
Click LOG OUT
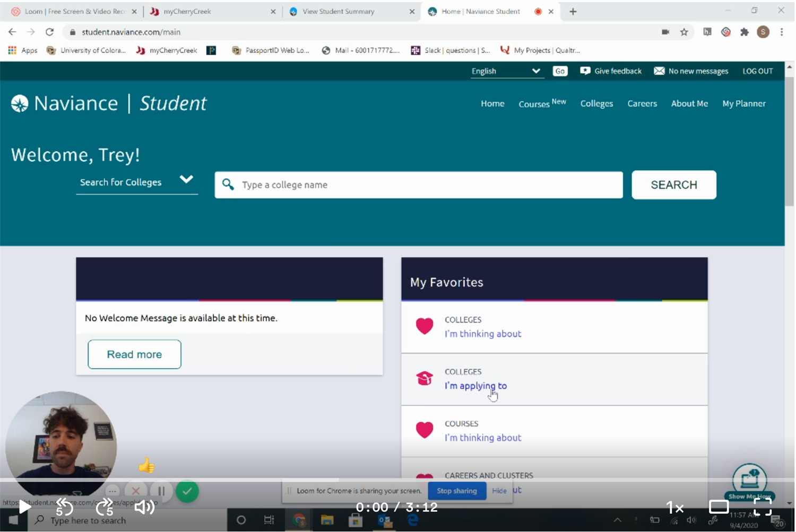tap(757, 71)
